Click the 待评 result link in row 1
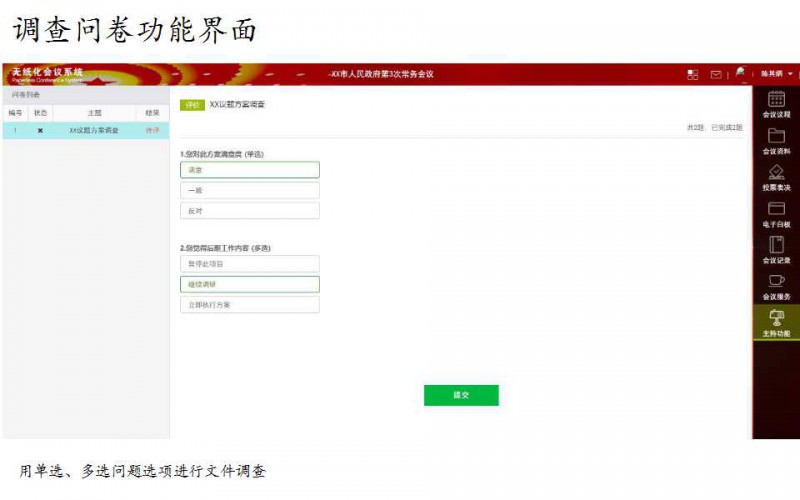The height and width of the screenshot is (500, 800). [x=152, y=131]
